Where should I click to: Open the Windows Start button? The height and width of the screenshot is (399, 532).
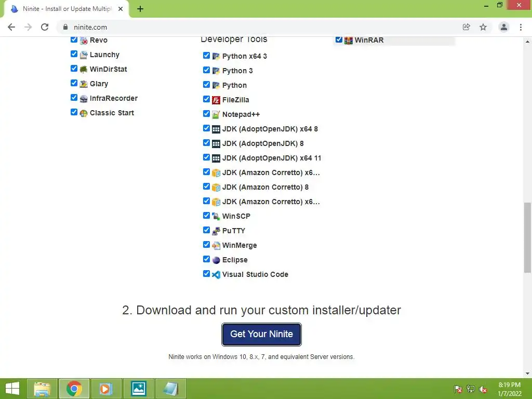[12, 389]
